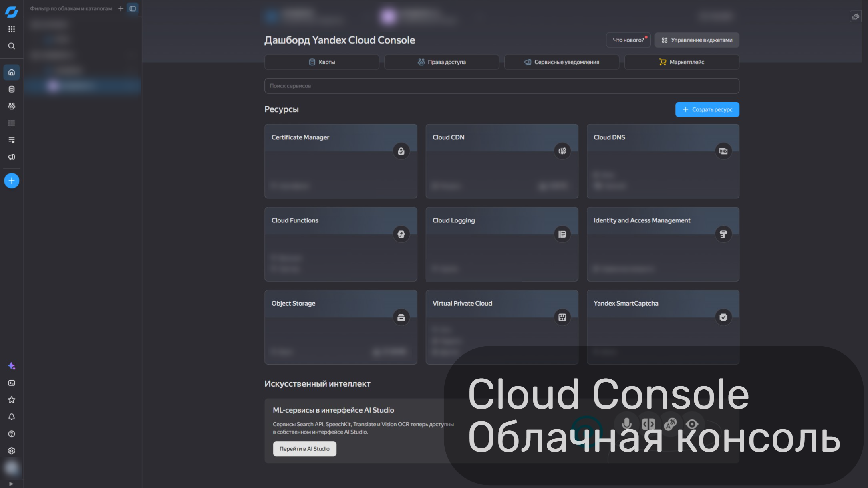Click the Искусственный интеллект section heading
The image size is (868, 488).
coord(318,384)
